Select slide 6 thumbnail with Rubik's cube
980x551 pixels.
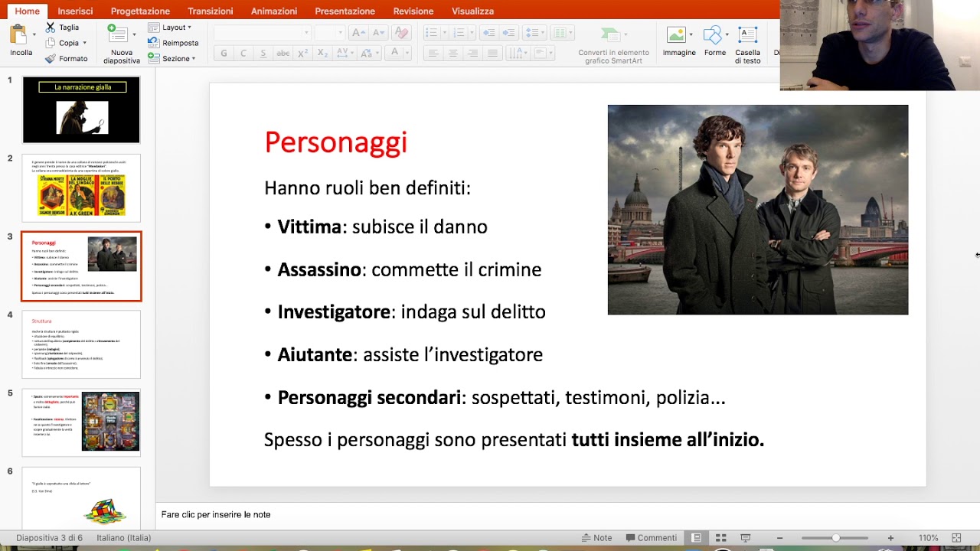pyautogui.click(x=81, y=497)
